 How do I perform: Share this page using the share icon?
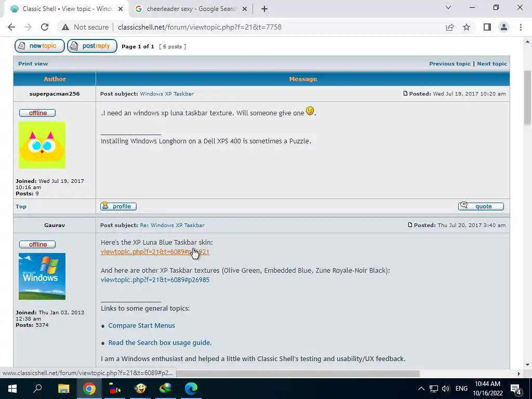(x=450, y=27)
